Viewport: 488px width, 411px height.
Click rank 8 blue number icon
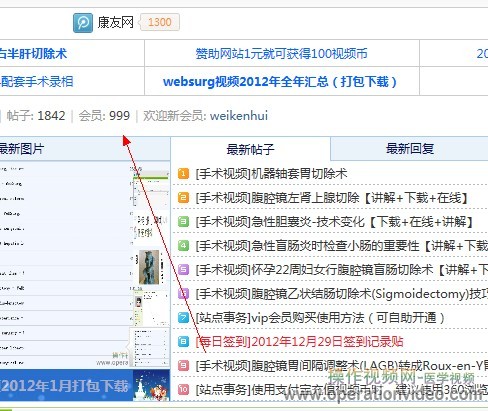click(183, 342)
